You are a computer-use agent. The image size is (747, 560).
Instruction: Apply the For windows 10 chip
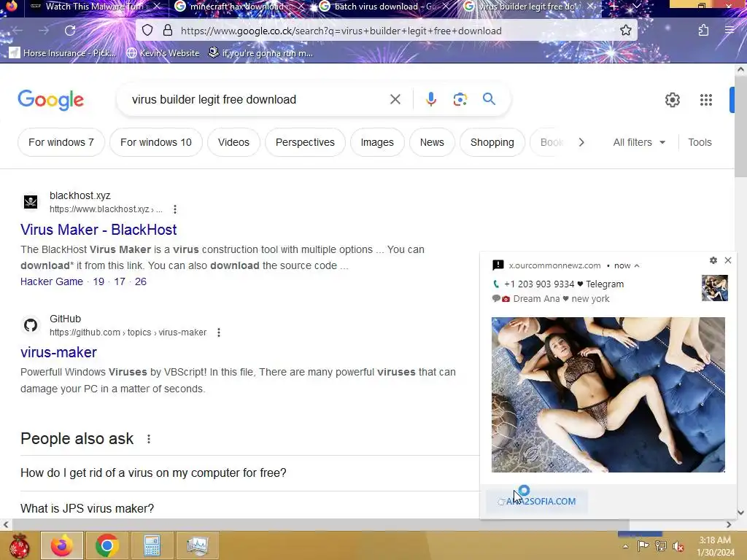click(x=156, y=142)
